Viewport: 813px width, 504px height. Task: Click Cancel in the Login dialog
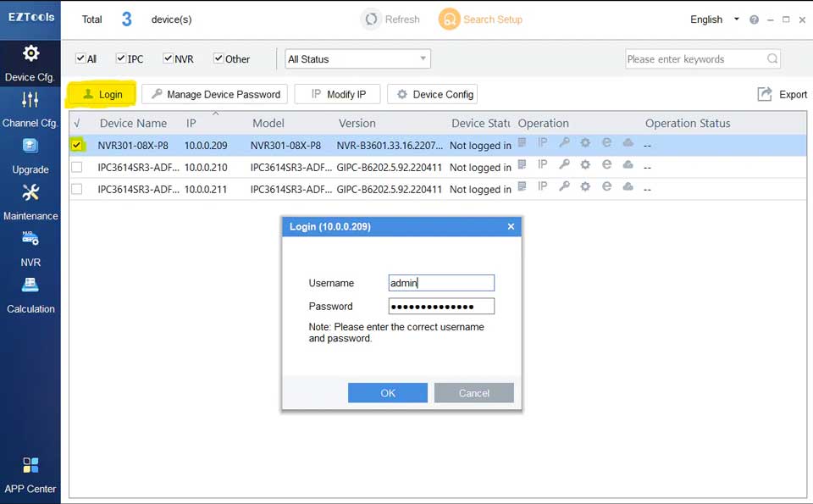[473, 393]
